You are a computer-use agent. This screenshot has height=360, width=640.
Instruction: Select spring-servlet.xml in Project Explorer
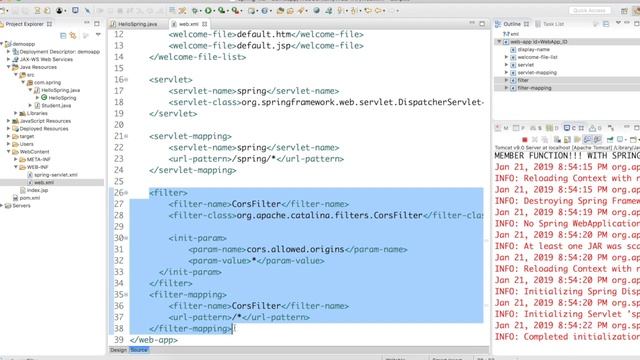pos(56,175)
